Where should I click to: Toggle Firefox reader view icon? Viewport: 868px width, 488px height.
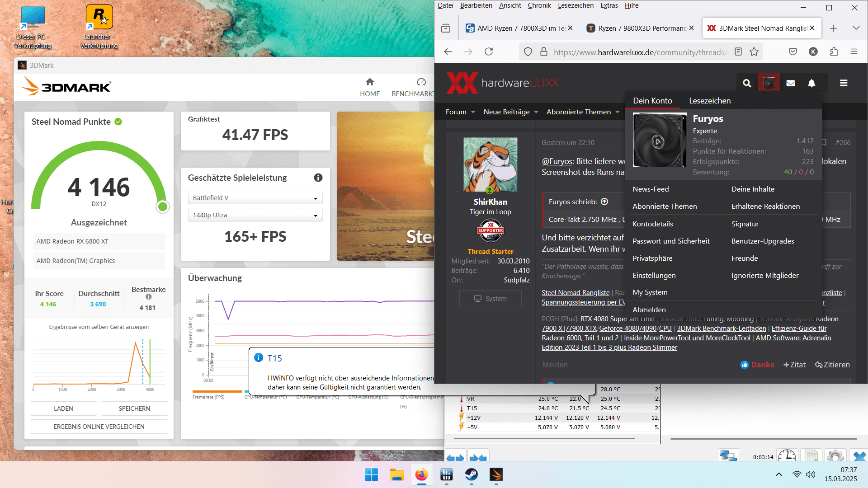(x=738, y=52)
